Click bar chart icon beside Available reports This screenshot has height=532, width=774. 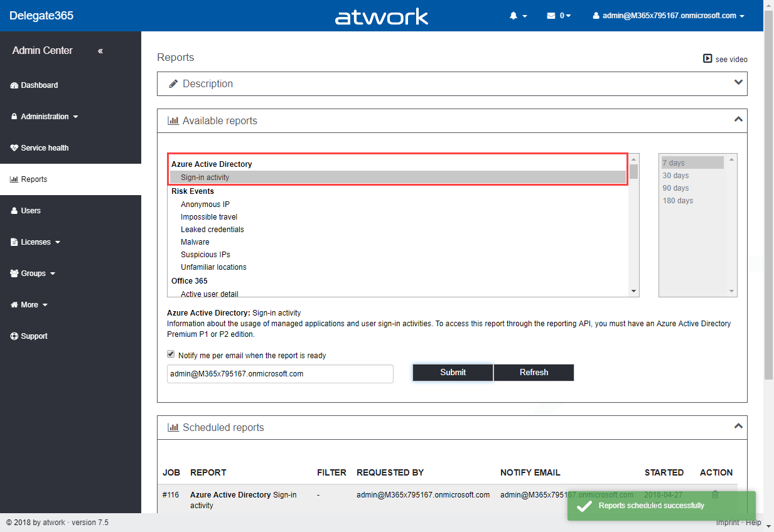point(173,120)
